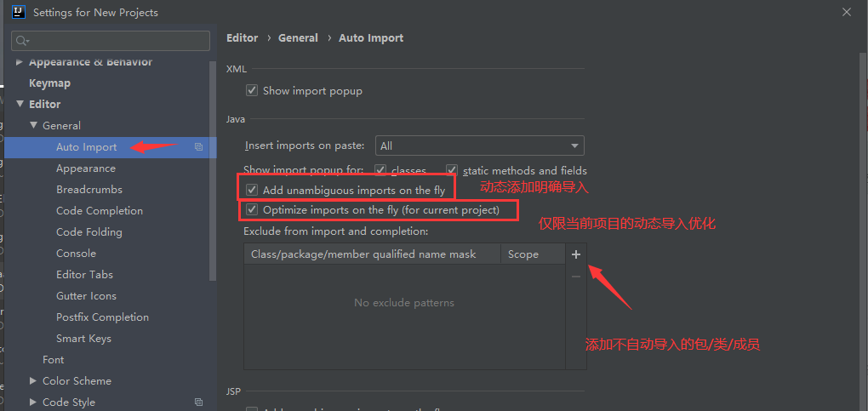Screen dimensions: 868x411
Task: Toggle static methods and fields checkbox
Action: (452, 170)
